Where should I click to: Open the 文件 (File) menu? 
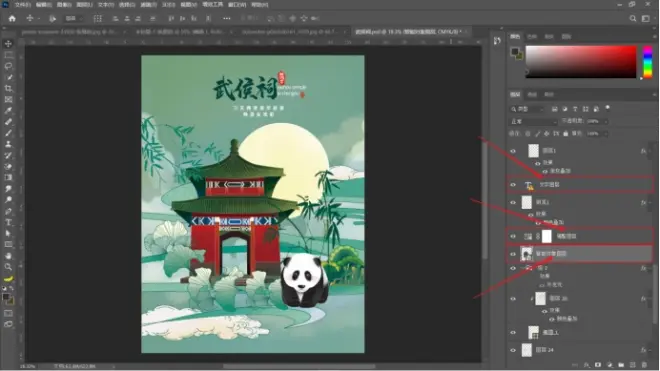pyautogui.click(x=23, y=5)
